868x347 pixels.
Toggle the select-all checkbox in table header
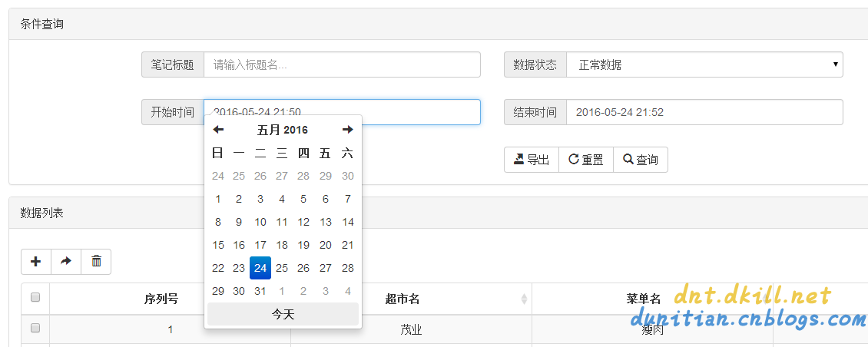pyautogui.click(x=35, y=298)
